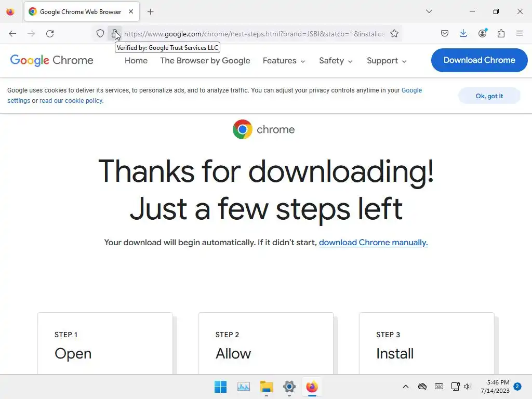Click the forward navigation arrow
Image resolution: width=532 pixels, height=399 pixels.
(x=31, y=34)
